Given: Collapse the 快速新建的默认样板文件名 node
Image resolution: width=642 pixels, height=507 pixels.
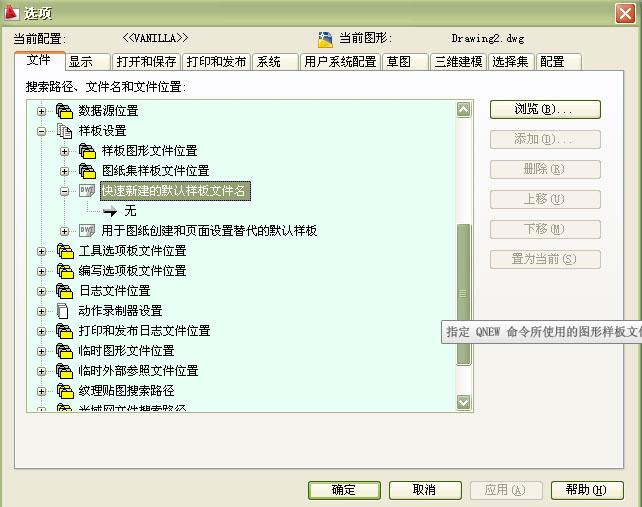Looking at the screenshot, I should [64, 191].
